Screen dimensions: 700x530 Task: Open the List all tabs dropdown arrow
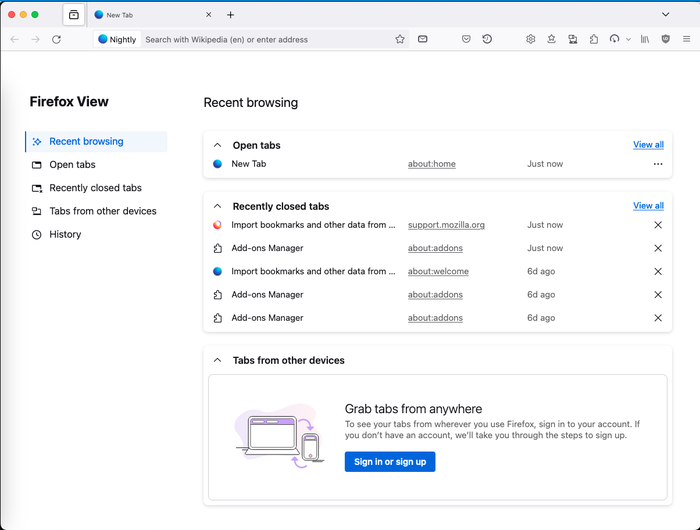(x=666, y=15)
